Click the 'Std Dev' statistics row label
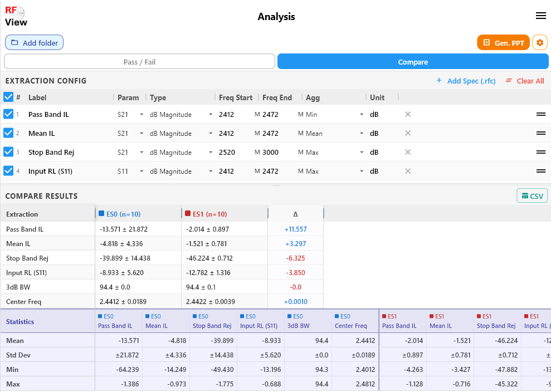 point(18,355)
